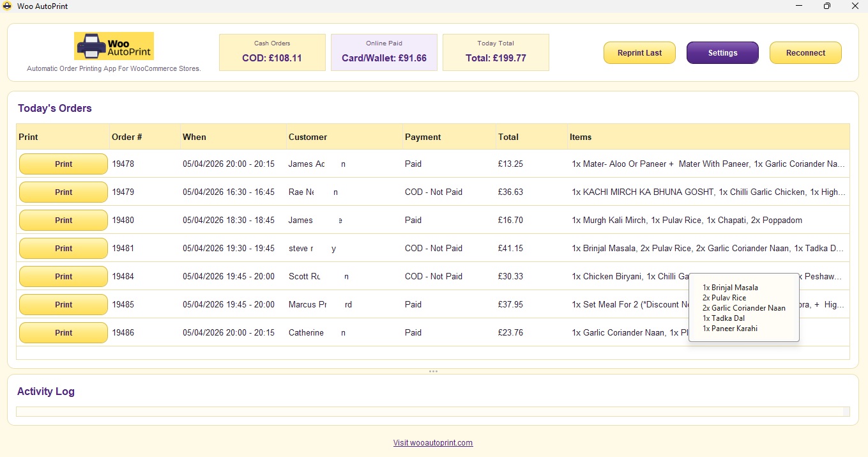The image size is (868, 457).
Task: Open the Settings panel
Action: 722,53
